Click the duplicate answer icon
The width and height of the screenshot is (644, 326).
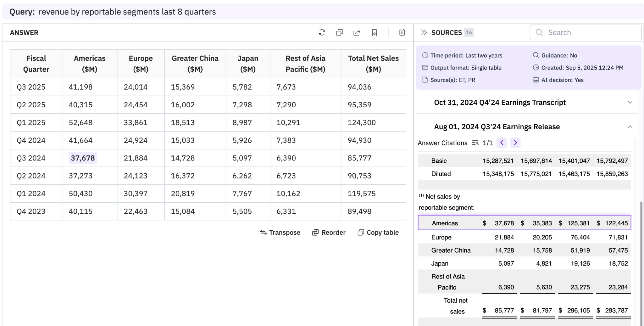pyautogui.click(x=339, y=32)
